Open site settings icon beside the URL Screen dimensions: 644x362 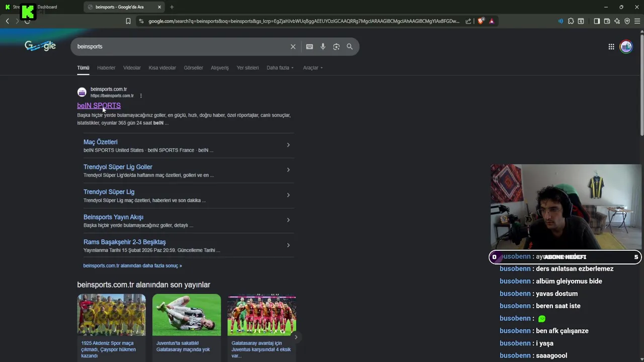point(141,21)
